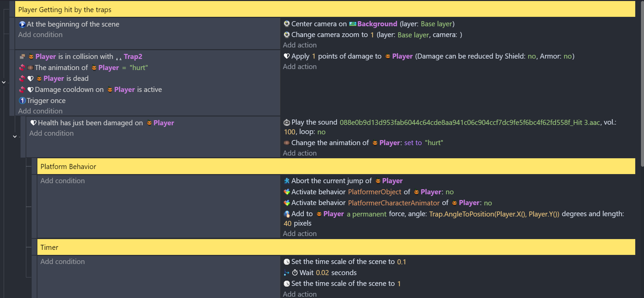644x298 pixels.
Task: Click the clock icon on 'Set the time scale to 0.1'
Action: 287,262
